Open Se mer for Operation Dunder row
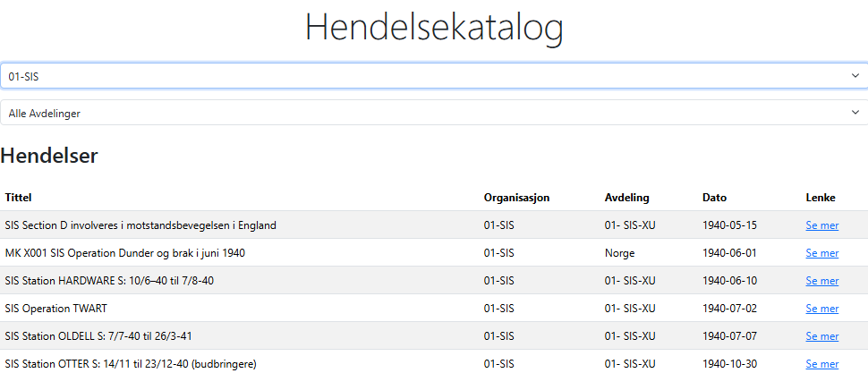 coord(821,253)
